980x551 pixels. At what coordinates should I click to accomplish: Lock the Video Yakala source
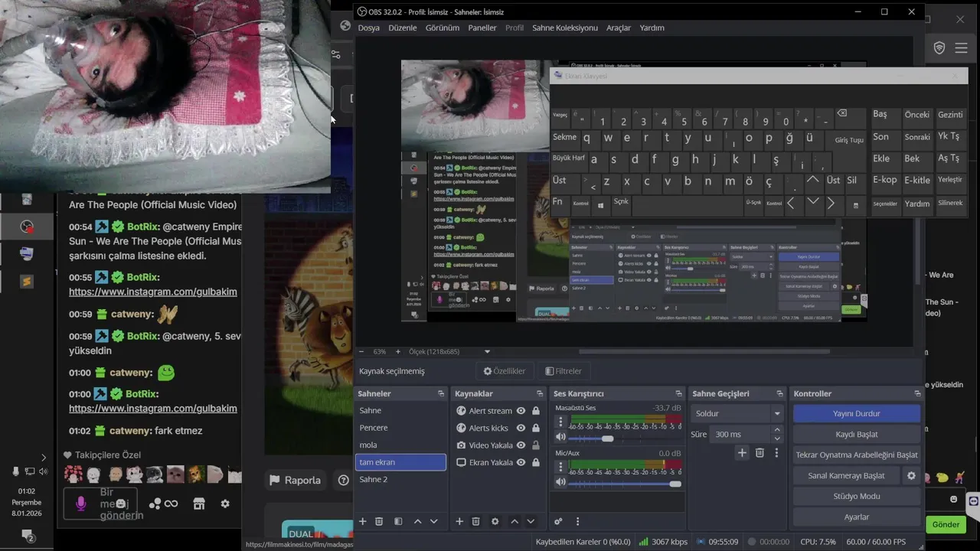(x=535, y=445)
